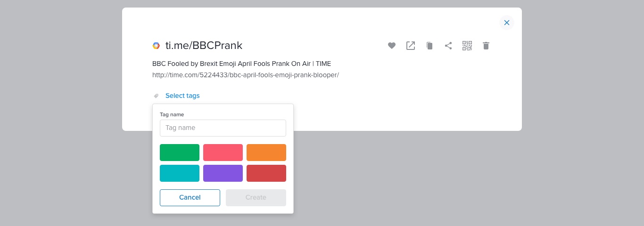
Task: Cancel tag creation
Action: pyautogui.click(x=190, y=198)
